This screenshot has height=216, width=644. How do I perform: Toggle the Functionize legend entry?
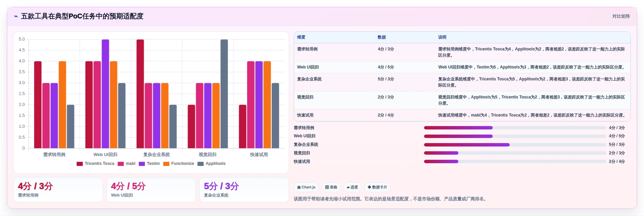point(179,164)
